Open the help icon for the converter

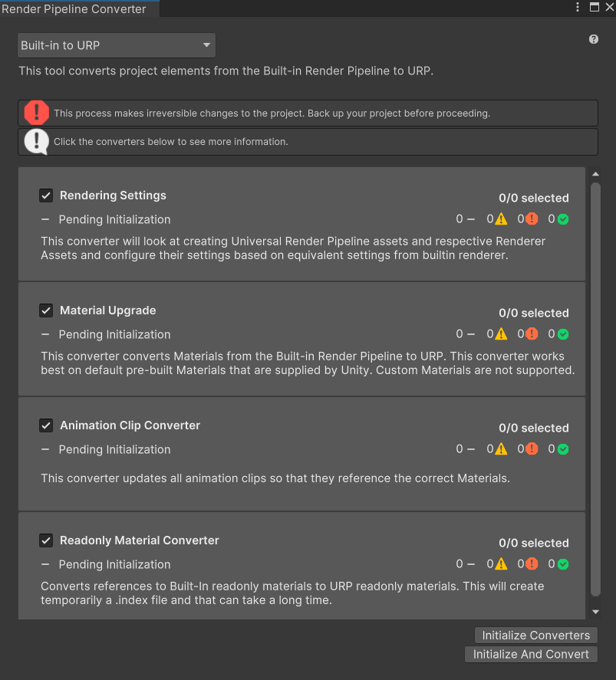(x=594, y=39)
